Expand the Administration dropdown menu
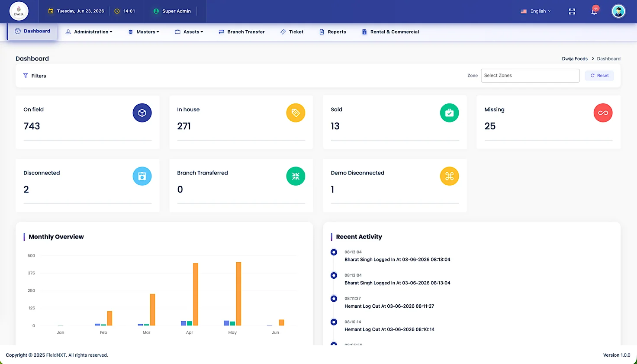This screenshot has height=364, width=637. [89, 32]
